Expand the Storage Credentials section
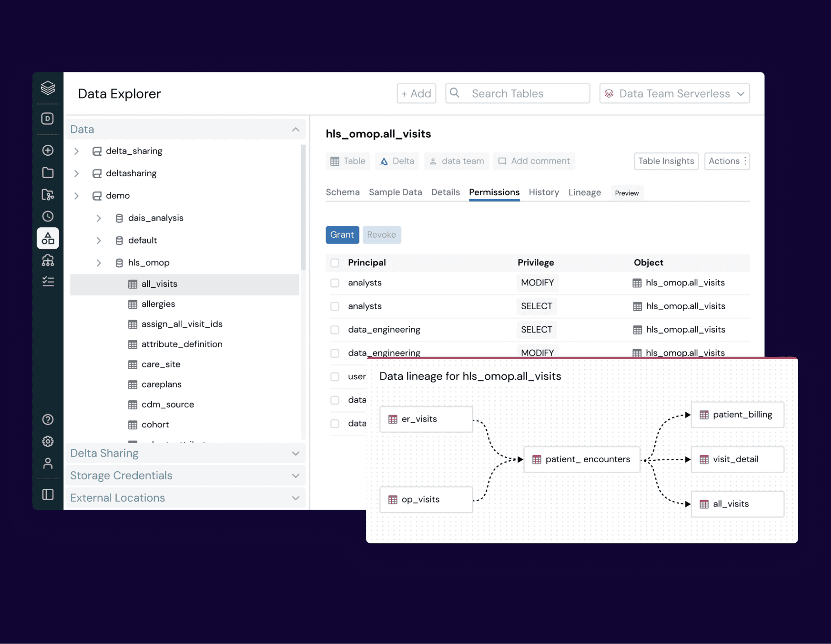This screenshot has width=831, height=644. (295, 476)
